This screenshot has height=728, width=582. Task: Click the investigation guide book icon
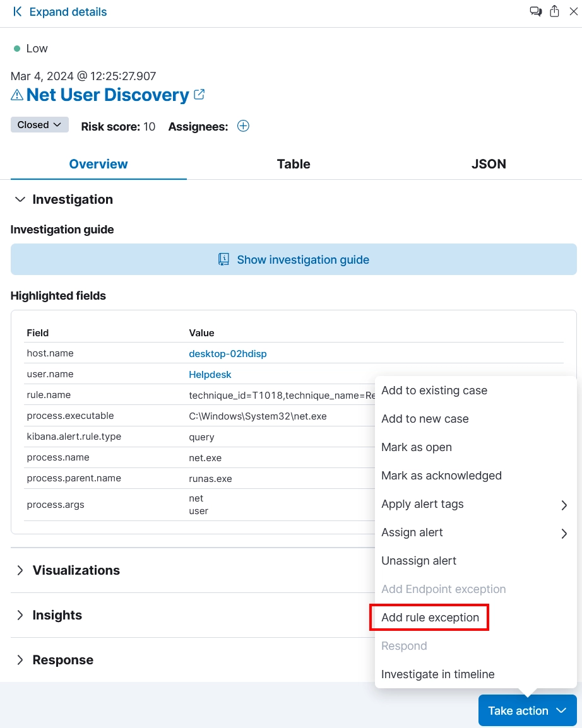tap(223, 259)
